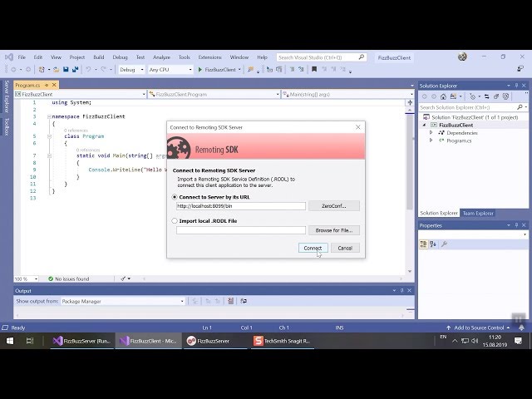Open the Server Explorer side tab
Screen dimensions: 532x399
6,96
